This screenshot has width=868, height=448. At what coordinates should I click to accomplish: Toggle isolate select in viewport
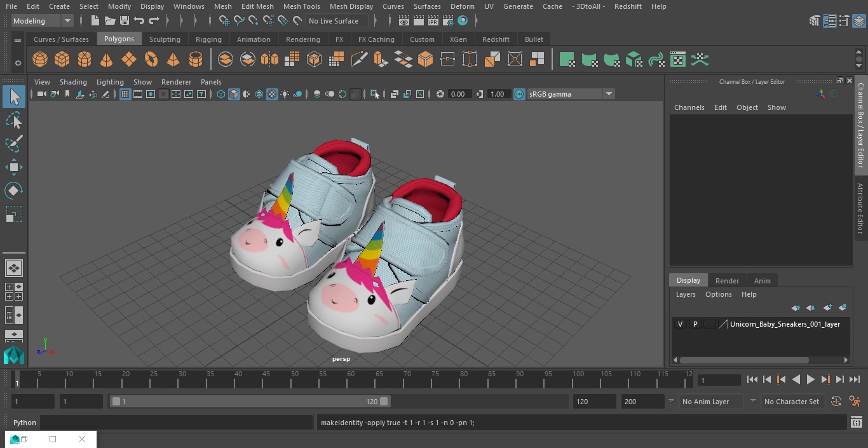coord(375,94)
